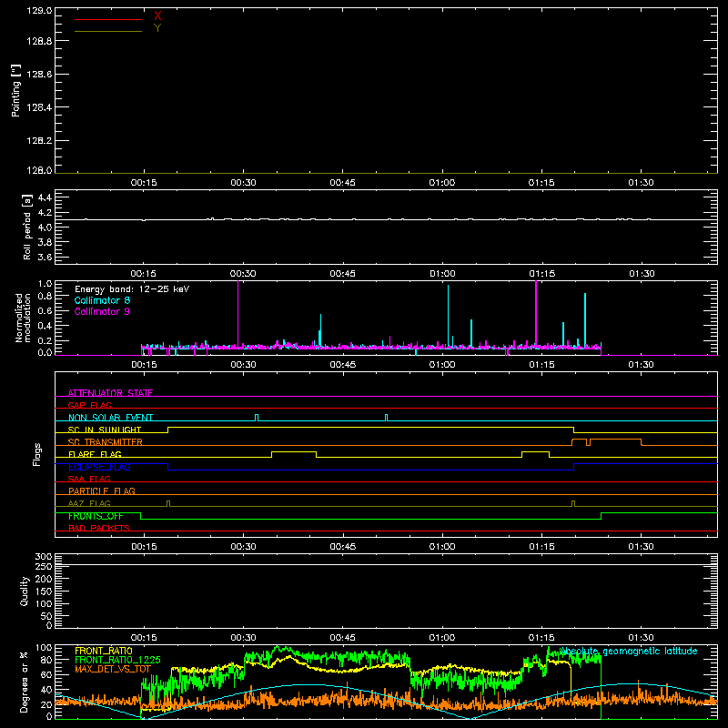
Task: Click the 128.6 tick on Pointing axis
Action: click(x=39, y=75)
